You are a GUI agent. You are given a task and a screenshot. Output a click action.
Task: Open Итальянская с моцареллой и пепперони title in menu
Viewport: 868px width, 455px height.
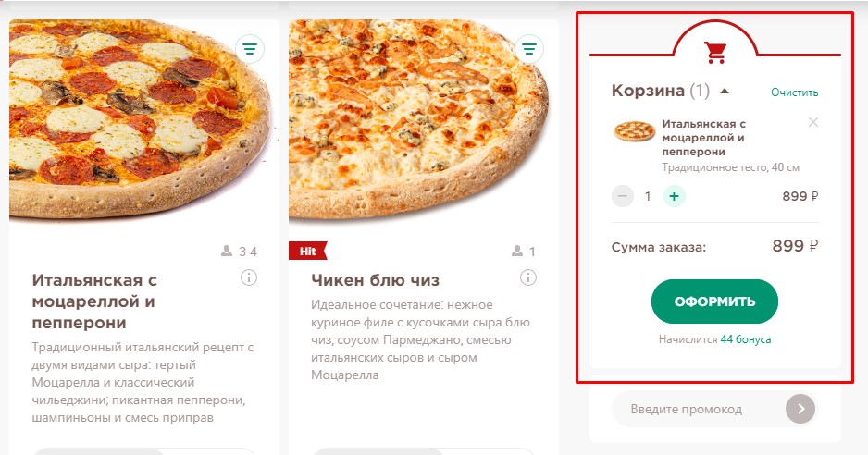pyautogui.click(x=94, y=301)
